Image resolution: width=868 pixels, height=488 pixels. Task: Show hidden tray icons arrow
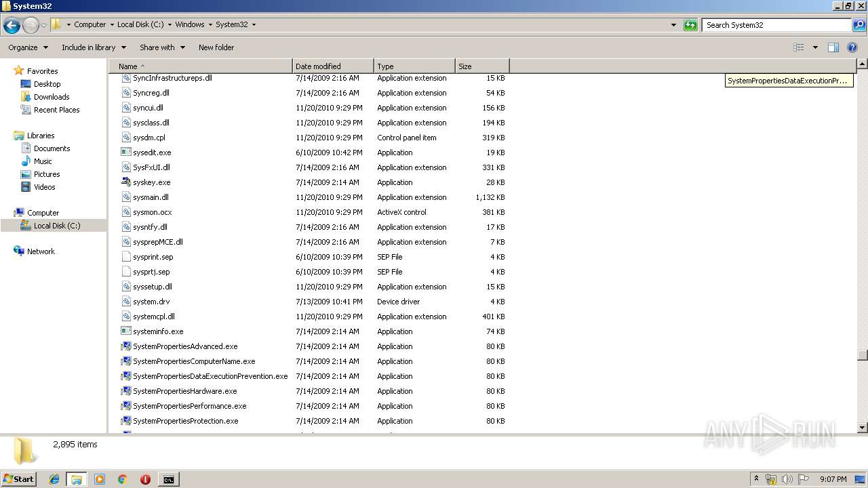pos(756,479)
